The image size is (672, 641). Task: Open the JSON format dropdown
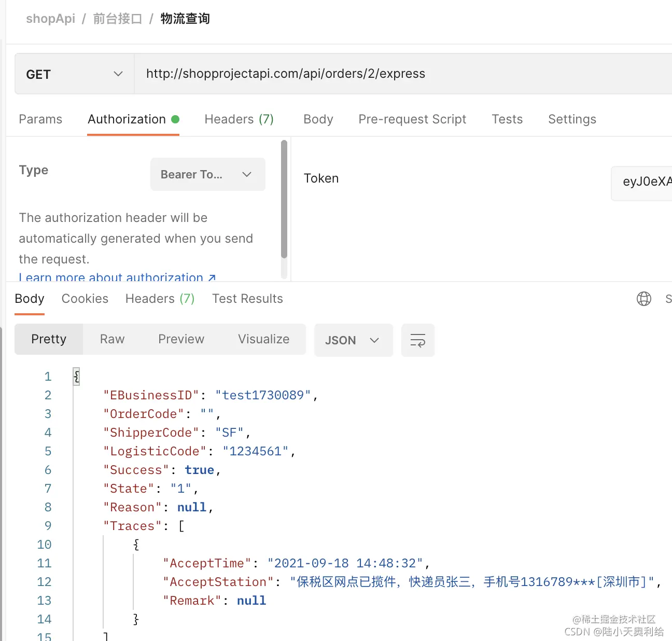(353, 340)
